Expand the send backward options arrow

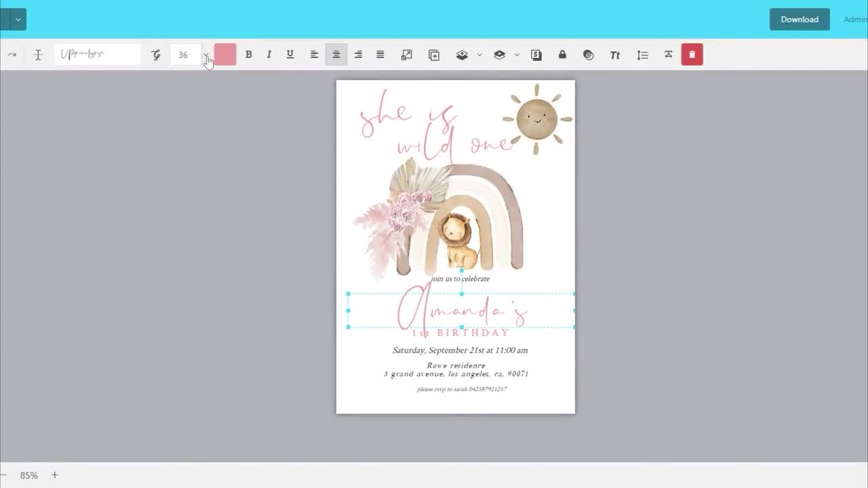point(517,55)
